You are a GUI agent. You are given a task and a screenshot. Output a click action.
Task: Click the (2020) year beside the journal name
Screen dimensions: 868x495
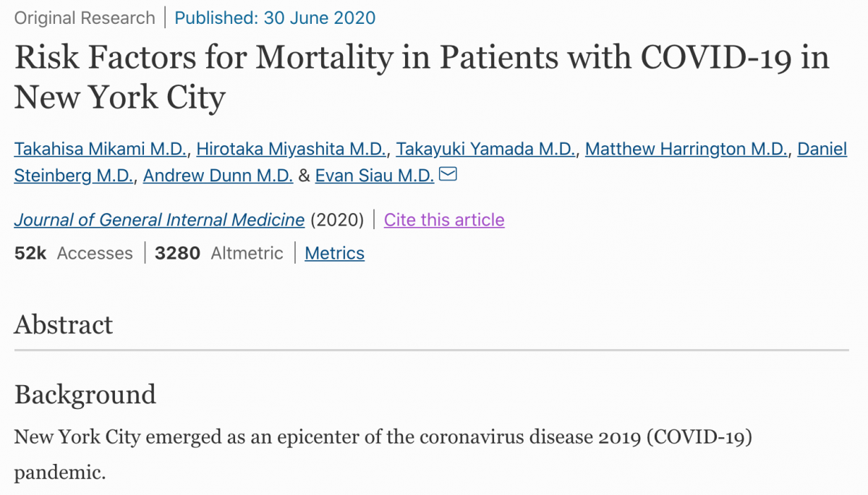pos(337,220)
